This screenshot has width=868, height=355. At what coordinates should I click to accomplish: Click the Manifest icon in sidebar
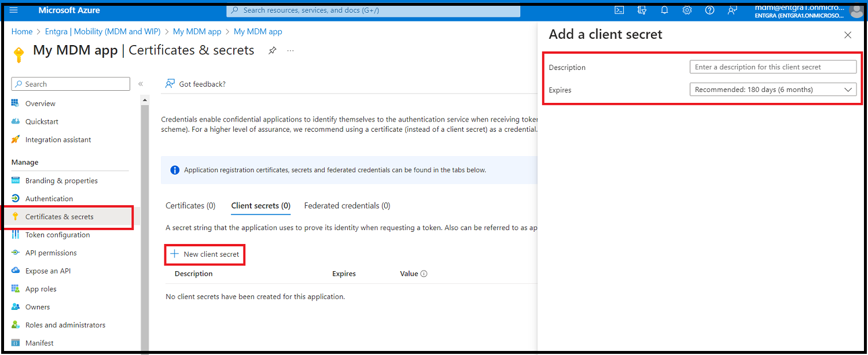pos(16,343)
